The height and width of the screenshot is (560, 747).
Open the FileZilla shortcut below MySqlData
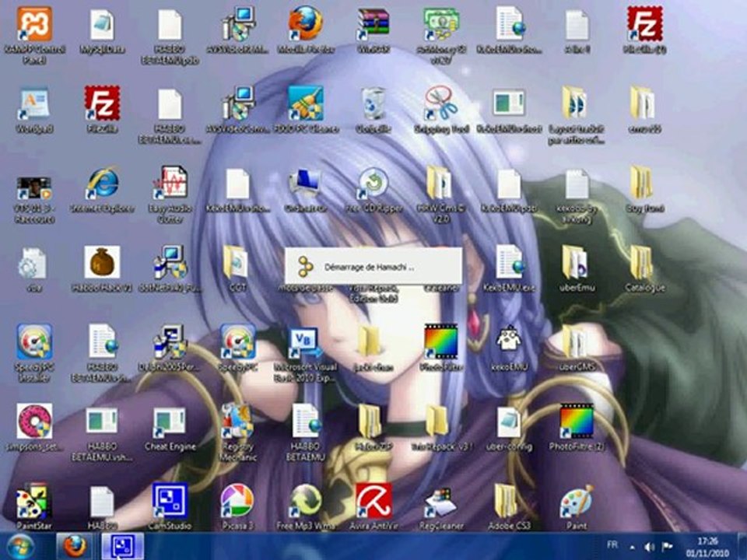[x=102, y=103]
